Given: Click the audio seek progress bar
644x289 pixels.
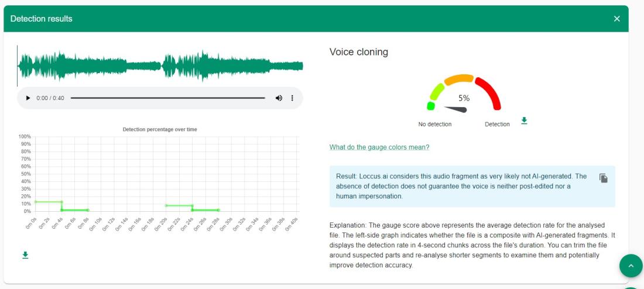Looking at the screenshot, I should [167, 98].
